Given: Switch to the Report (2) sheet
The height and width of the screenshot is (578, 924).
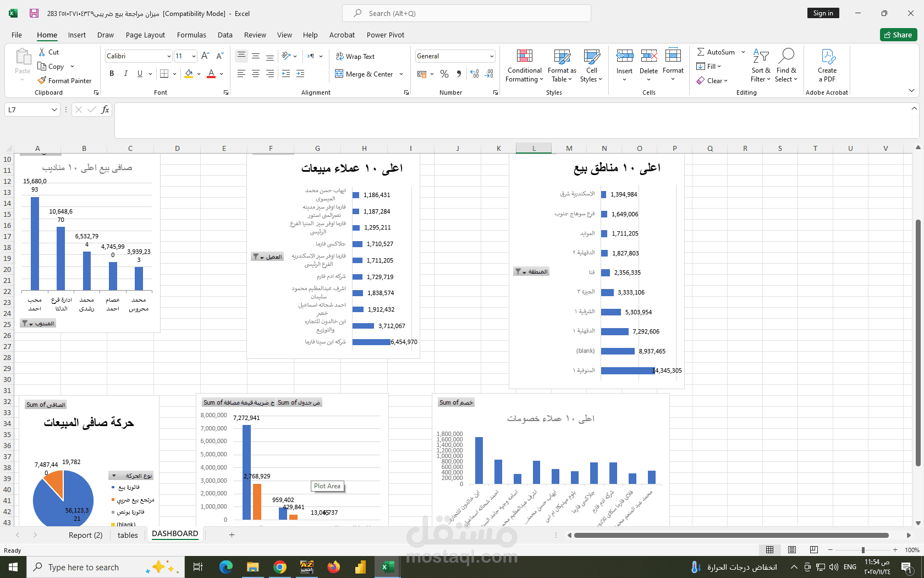Looking at the screenshot, I should click(x=85, y=535).
